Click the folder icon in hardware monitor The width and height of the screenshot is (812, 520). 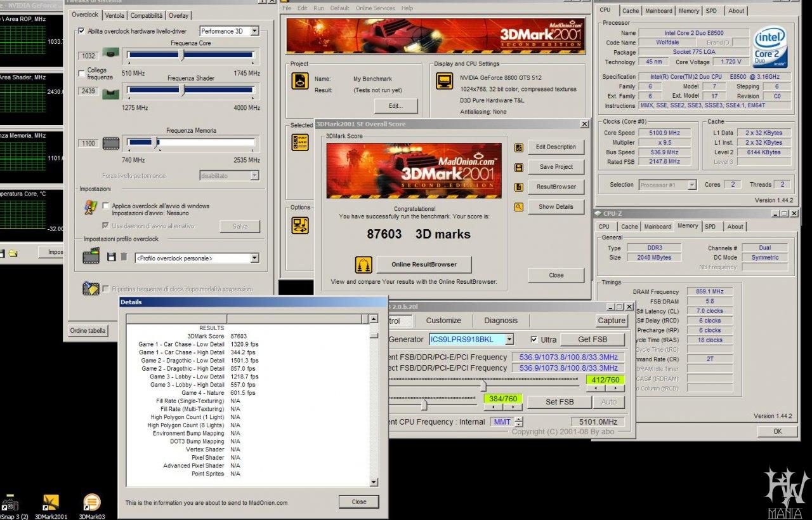(x=13, y=253)
